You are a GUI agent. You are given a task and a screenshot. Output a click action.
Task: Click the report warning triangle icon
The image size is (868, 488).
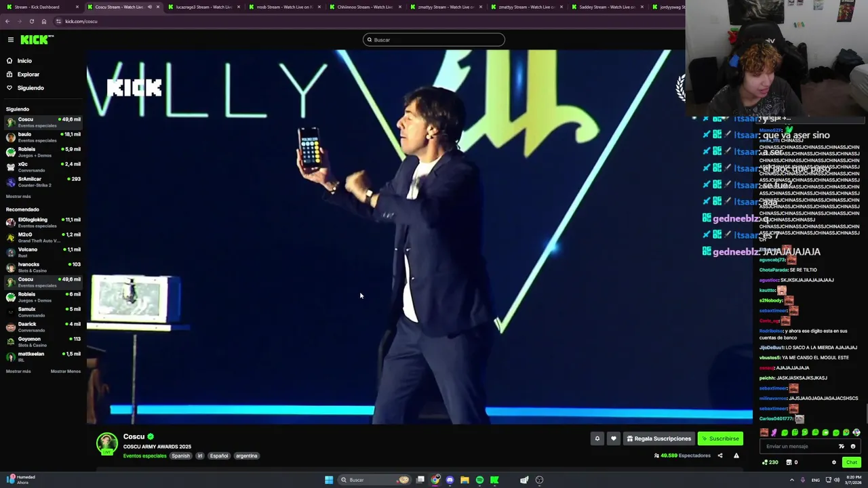point(736,455)
